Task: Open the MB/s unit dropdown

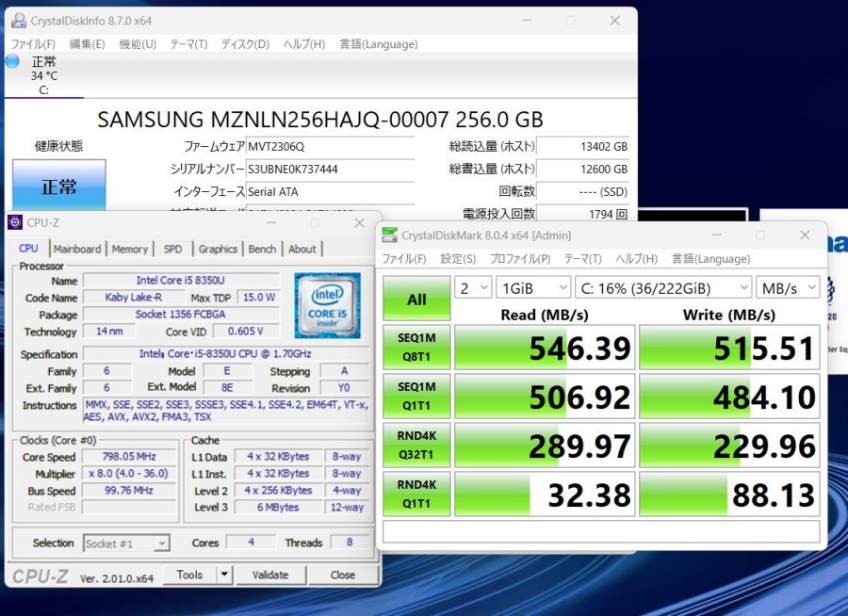Action: [789, 287]
